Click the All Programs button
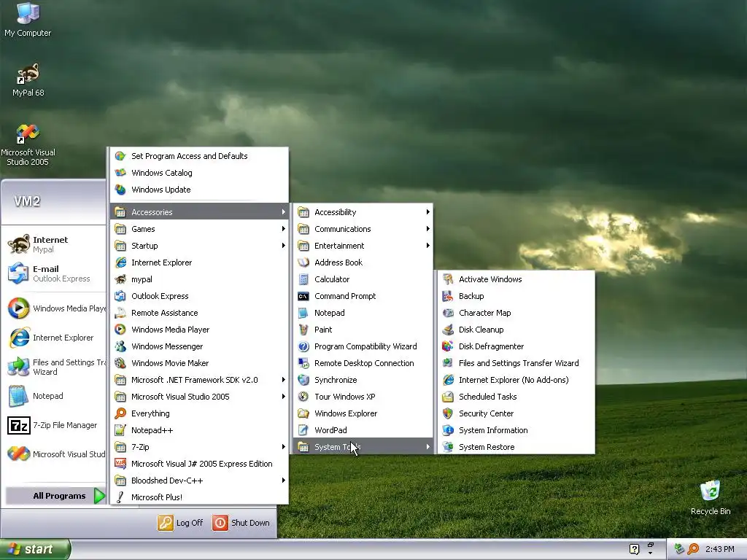This screenshot has height=560, width=747. 55,496
